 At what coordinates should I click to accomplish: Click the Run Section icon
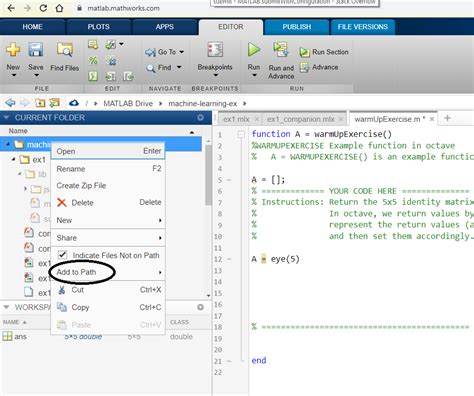coord(304,52)
